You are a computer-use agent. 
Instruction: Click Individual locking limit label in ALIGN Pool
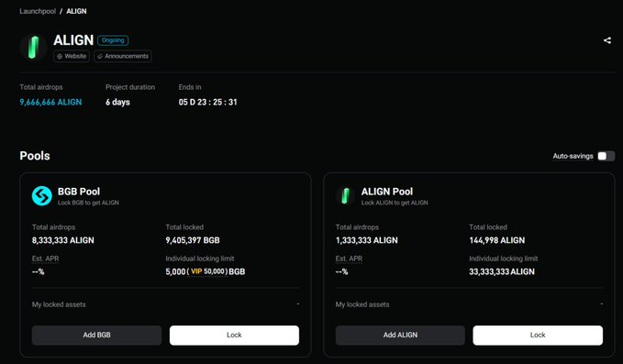coord(504,259)
